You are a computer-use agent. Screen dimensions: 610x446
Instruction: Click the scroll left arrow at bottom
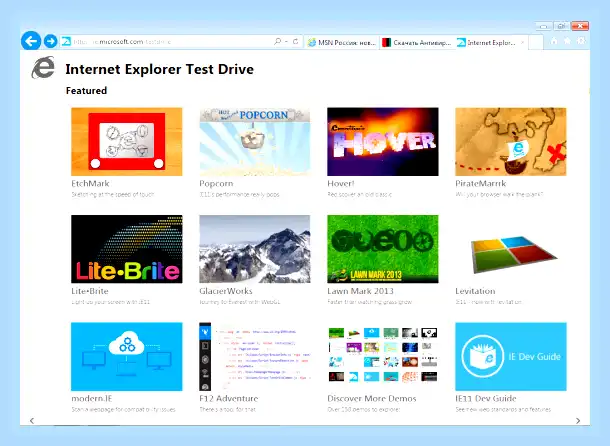pyautogui.click(x=32, y=420)
